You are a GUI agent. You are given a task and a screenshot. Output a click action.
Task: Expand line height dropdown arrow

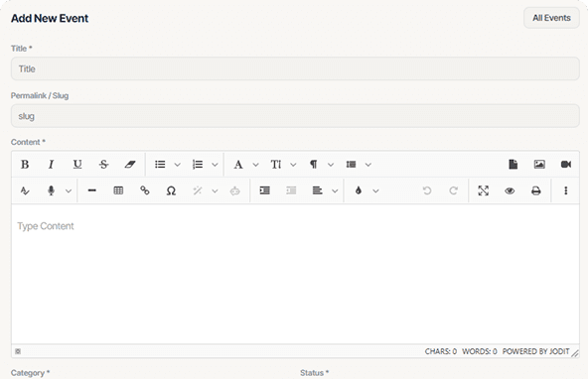[x=368, y=165]
